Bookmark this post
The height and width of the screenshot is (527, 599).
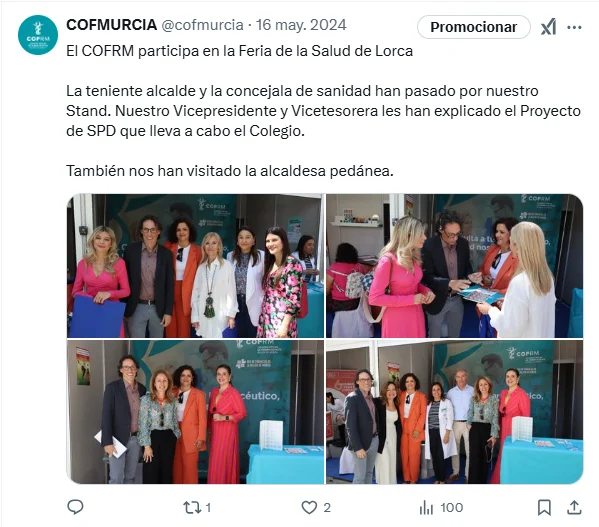click(544, 508)
